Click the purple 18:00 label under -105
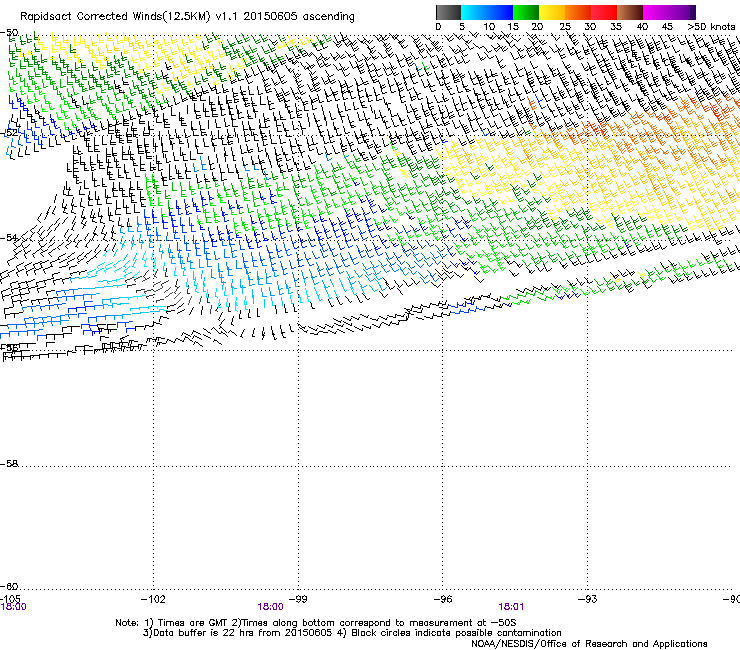 (14, 607)
